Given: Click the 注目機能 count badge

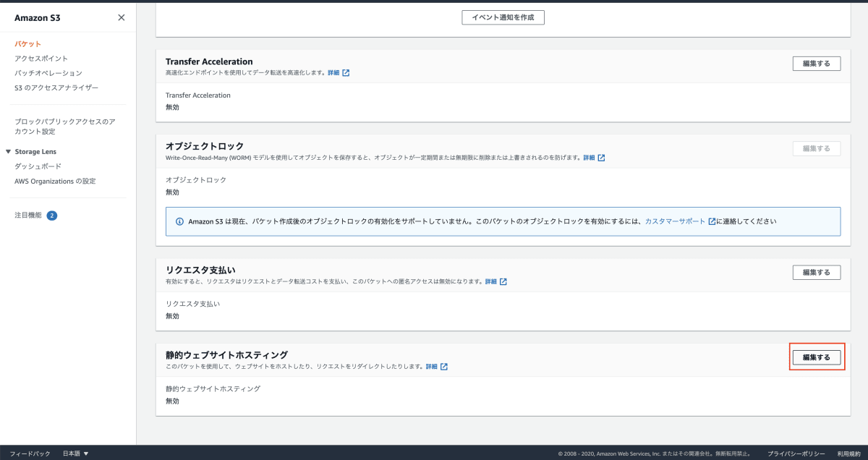Looking at the screenshot, I should pos(52,216).
